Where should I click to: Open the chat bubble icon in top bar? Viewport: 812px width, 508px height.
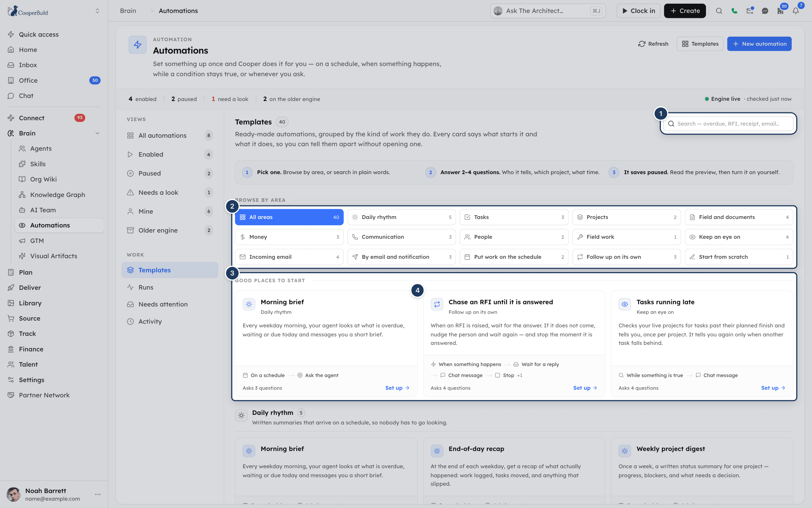tap(765, 11)
